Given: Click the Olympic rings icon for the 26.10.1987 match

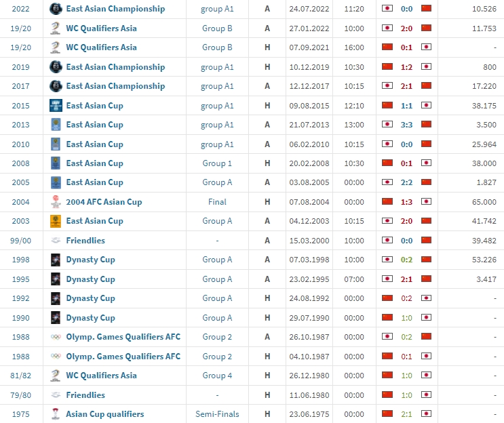Looking at the screenshot, I should point(56,337).
